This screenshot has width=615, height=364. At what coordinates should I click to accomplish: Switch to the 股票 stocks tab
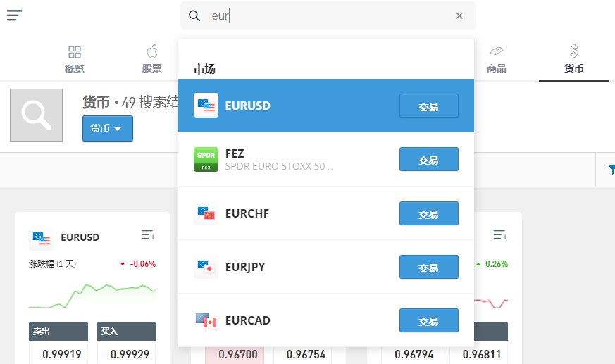152,60
